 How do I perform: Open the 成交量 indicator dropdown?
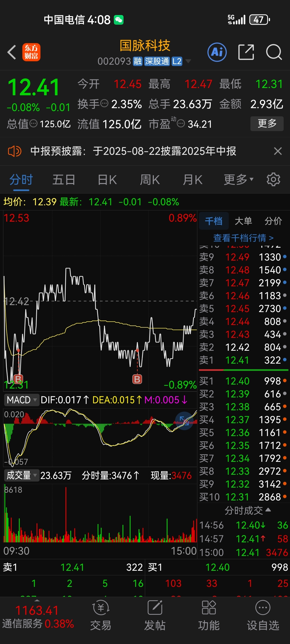21,475
